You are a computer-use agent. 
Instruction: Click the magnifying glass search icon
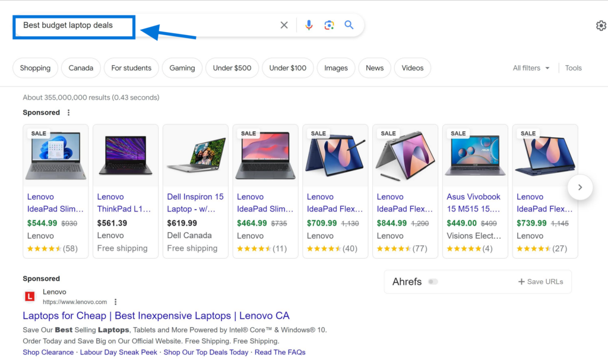[349, 25]
